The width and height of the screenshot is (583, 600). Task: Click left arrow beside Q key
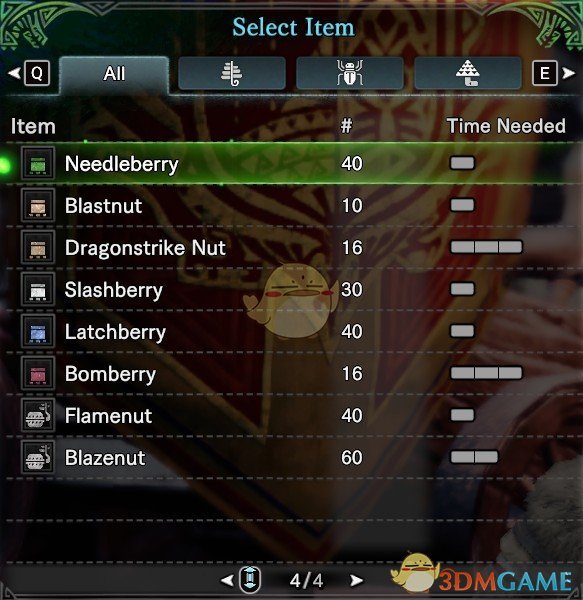(14, 73)
